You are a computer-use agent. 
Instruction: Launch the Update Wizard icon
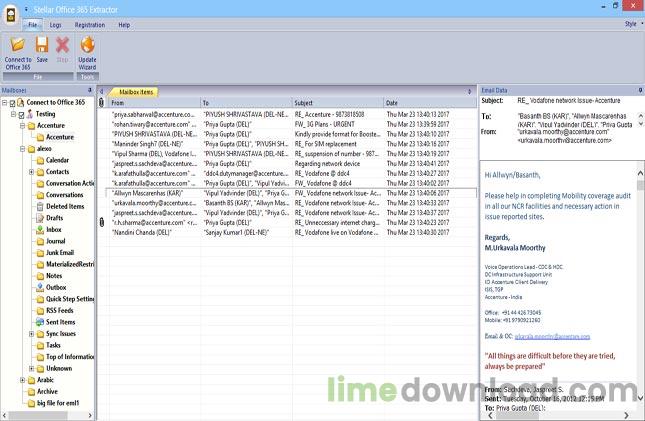click(87, 44)
